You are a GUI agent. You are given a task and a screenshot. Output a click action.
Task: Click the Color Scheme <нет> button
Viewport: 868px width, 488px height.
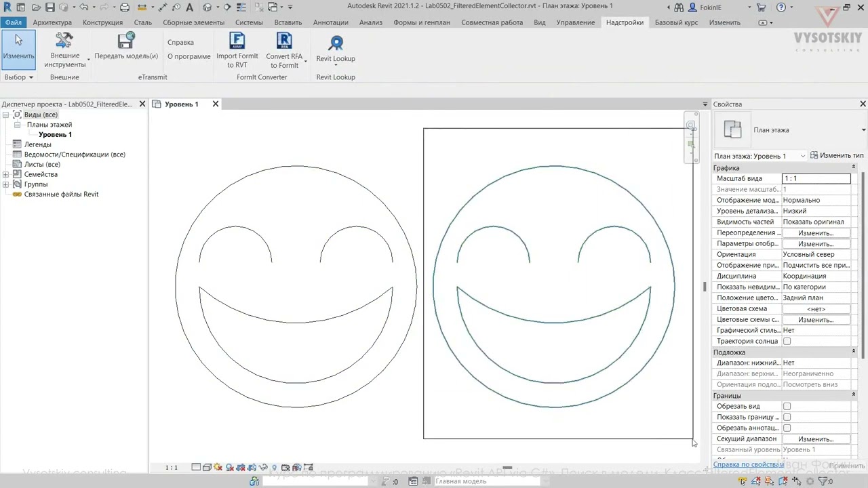816,308
